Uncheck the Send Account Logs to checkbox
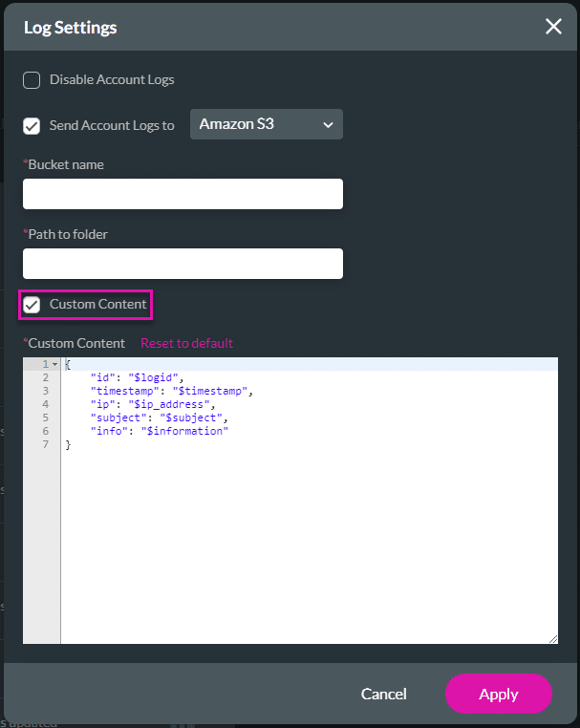This screenshot has height=728, width=580. [32, 125]
